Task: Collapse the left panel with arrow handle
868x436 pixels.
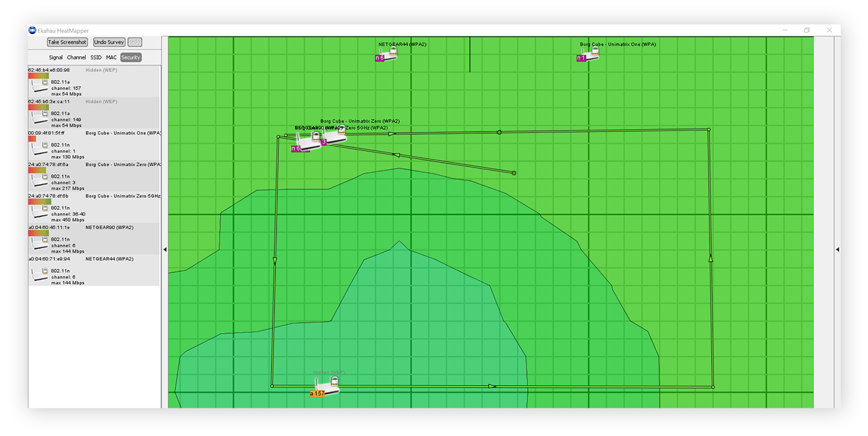Action: coord(164,250)
